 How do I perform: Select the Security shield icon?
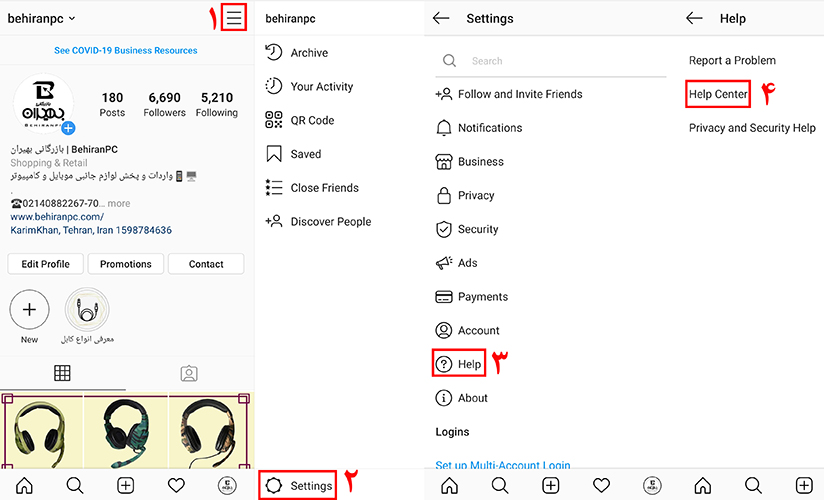pos(445,229)
